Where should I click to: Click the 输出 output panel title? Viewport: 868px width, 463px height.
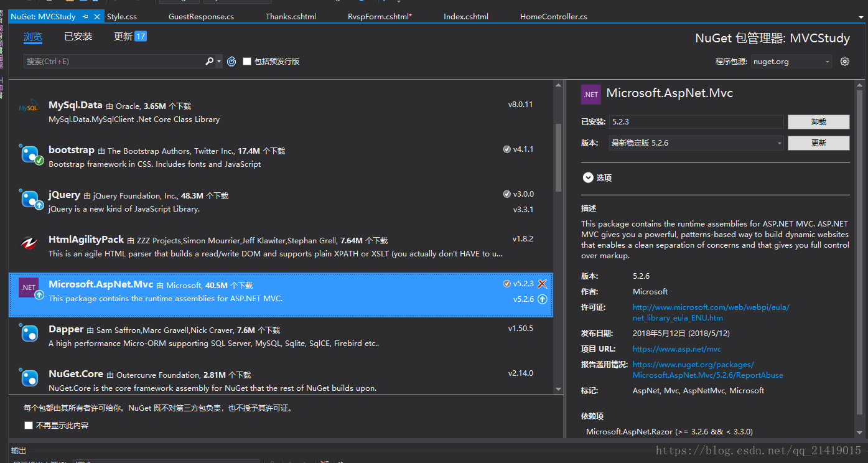coord(19,451)
